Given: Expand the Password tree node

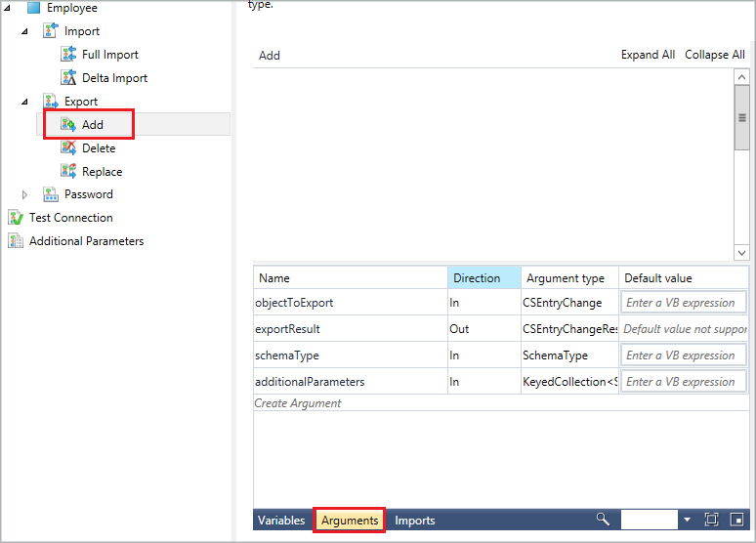Looking at the screenshot, I should (24, 194).
